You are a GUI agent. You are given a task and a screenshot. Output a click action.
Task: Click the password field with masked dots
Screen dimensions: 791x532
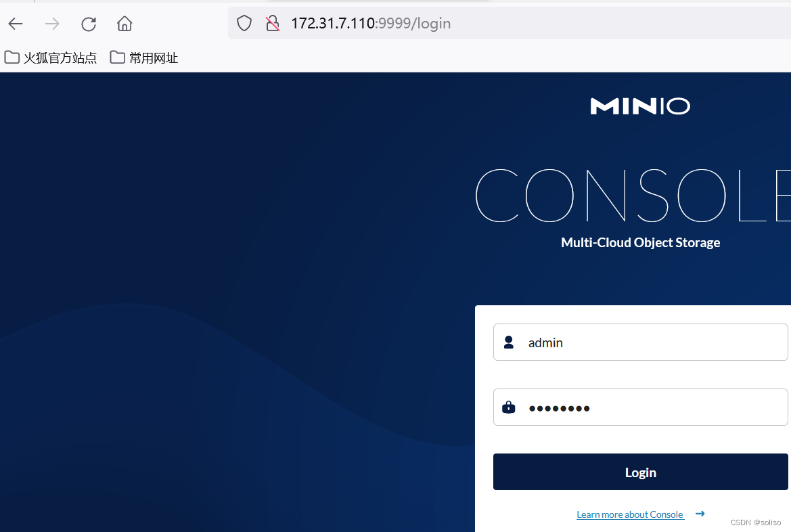(640, 407)
